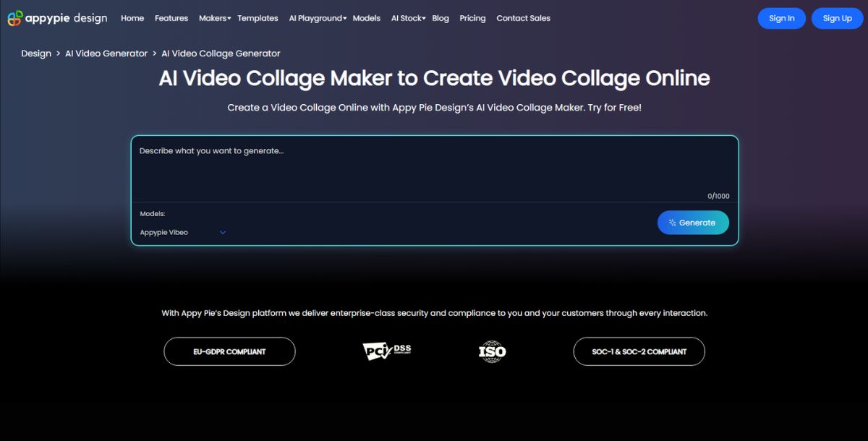Click the main AI Video Collage Maker heading
The width and height of the screenshot is (868, 441).
click(435, 78)
